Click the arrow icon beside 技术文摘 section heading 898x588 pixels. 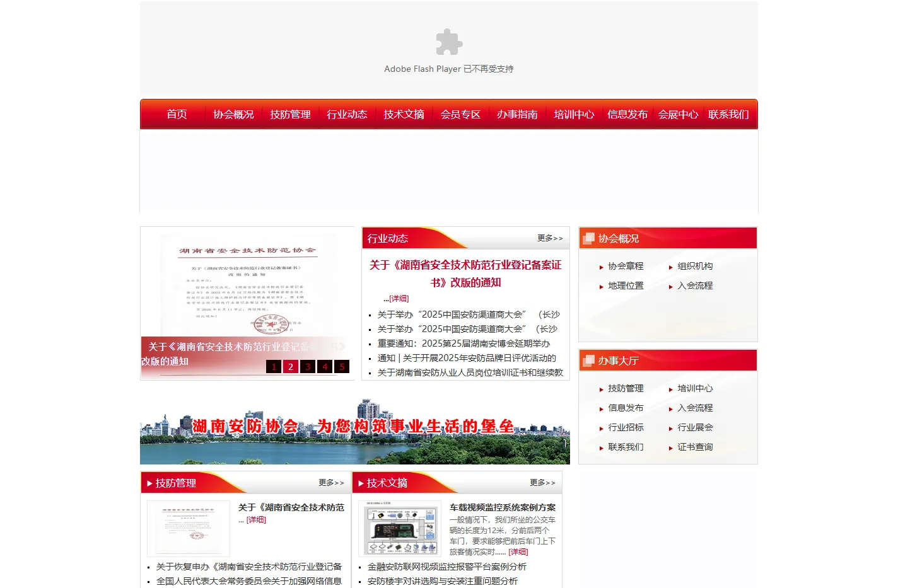pos(361,483)
